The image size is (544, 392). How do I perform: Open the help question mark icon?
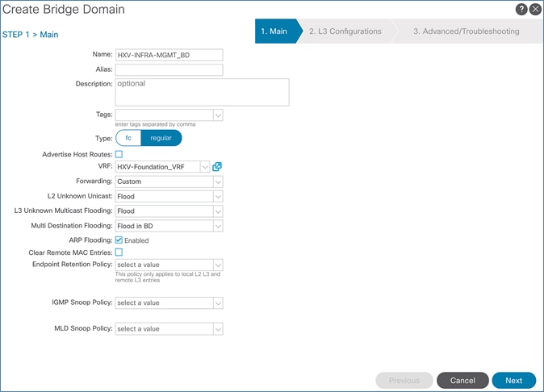point(521,10)
